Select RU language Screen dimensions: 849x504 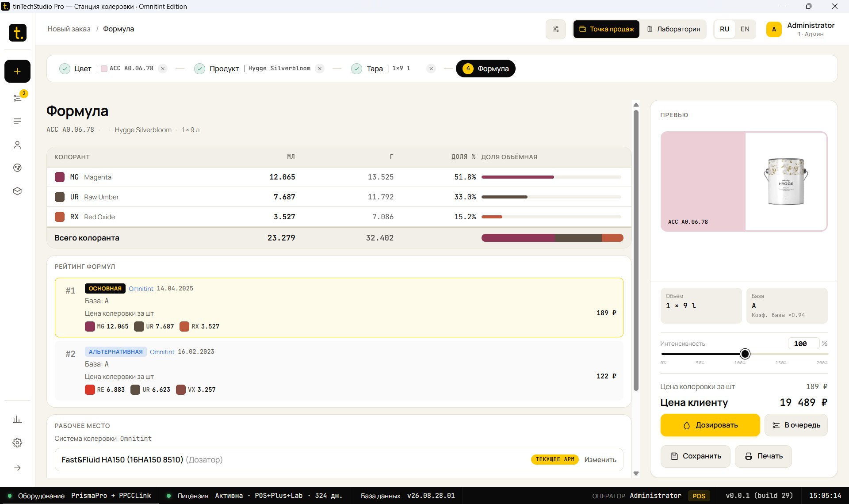click(724, 29)
